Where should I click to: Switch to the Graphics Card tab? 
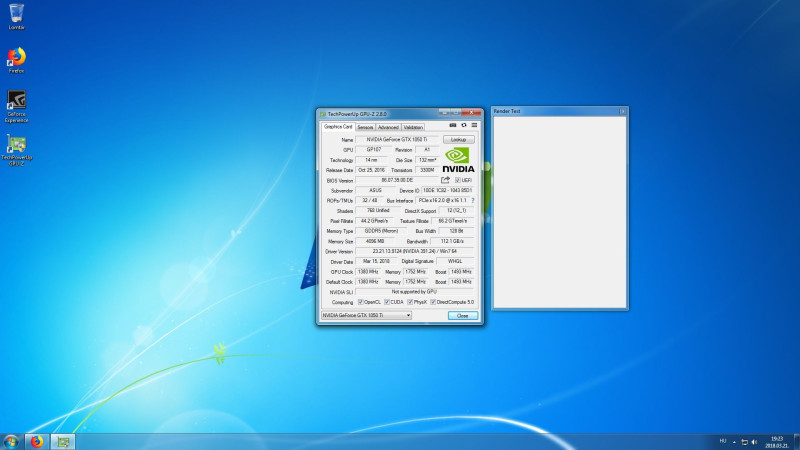338,127
